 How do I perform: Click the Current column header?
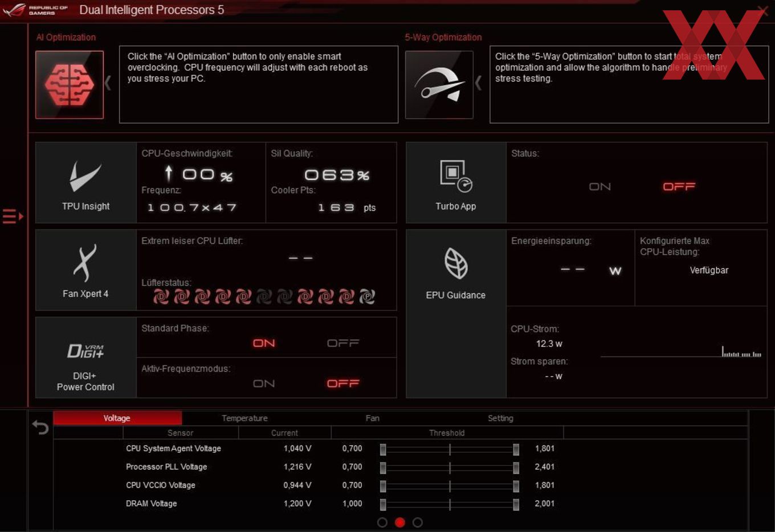(284, 433)
